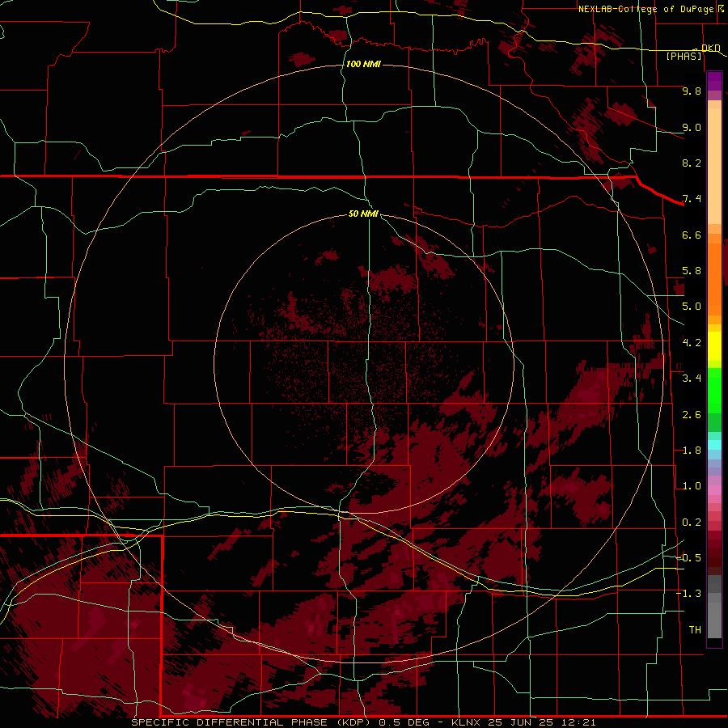Image resolution: width=728 pixels, height=728 pixels.
Task: Click the "TH" label on the scale
Action: point(695,630)
